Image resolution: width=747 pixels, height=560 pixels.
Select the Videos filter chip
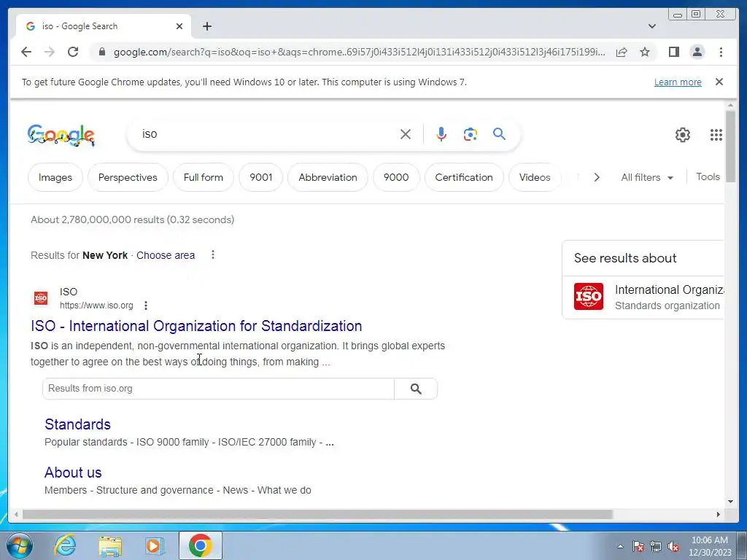tap(535, 177)
